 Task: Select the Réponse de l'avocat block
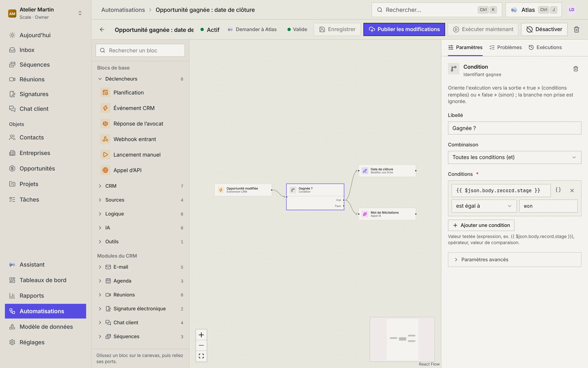coord(140,124)
